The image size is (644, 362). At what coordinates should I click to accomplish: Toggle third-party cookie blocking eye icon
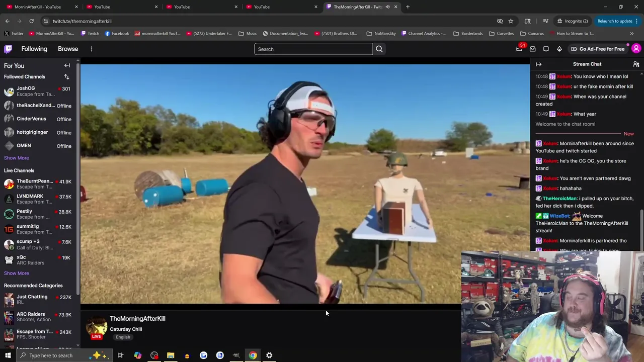click(500, 21)
